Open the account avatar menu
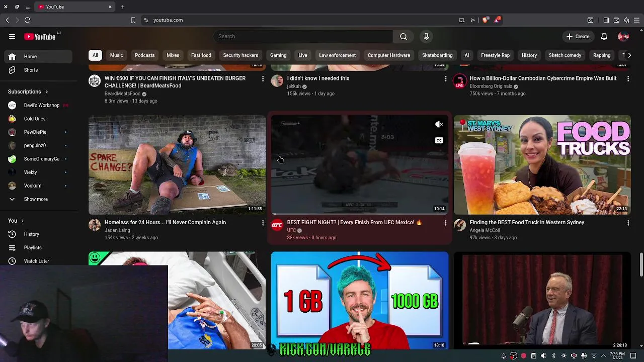The height and width of the screenshot is (362, 644). tap(623, 36)
